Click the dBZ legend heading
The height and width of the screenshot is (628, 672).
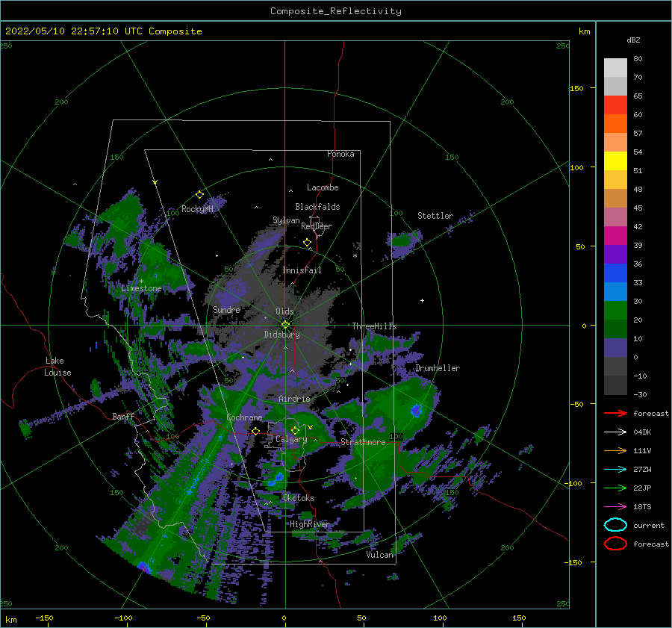(x=633, y=40)
